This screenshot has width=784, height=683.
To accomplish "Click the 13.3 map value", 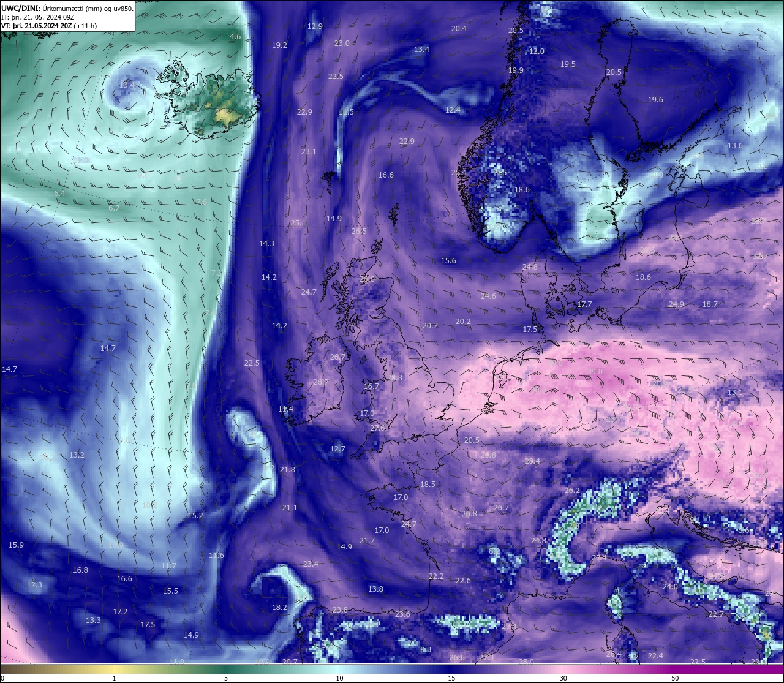I will [x=93, y=621].
